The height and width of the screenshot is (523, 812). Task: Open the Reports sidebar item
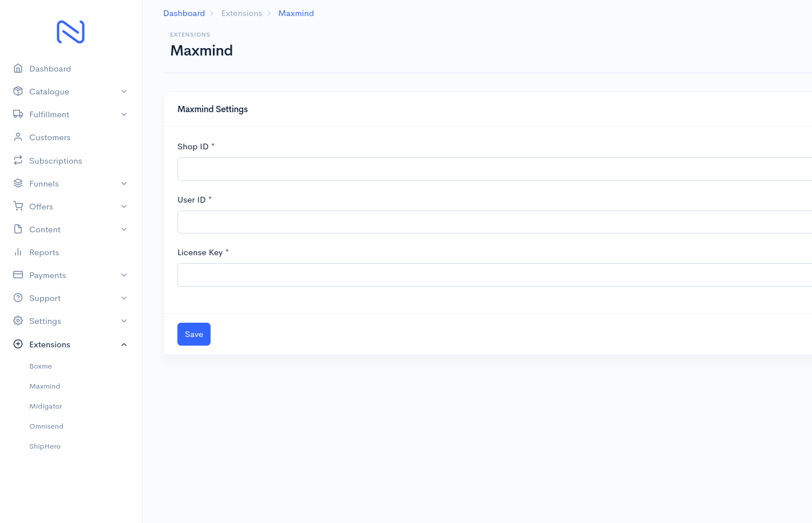point(70,252)
